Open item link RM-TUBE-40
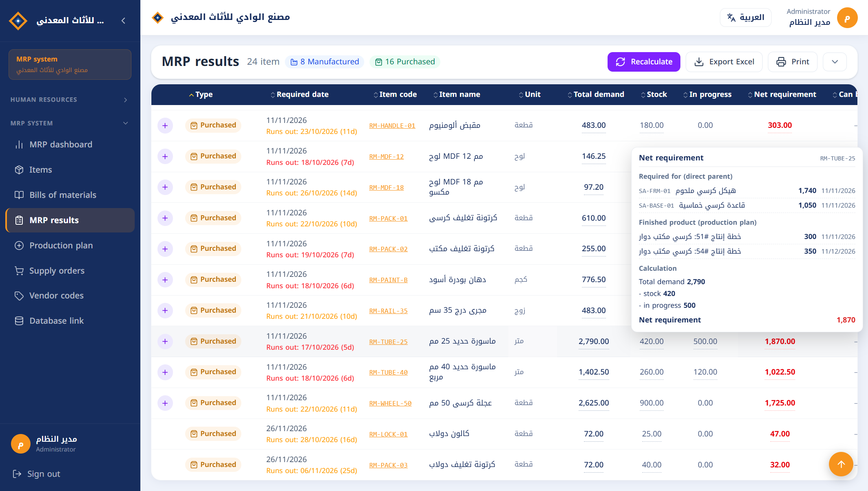868x491 pixels. 388,373
